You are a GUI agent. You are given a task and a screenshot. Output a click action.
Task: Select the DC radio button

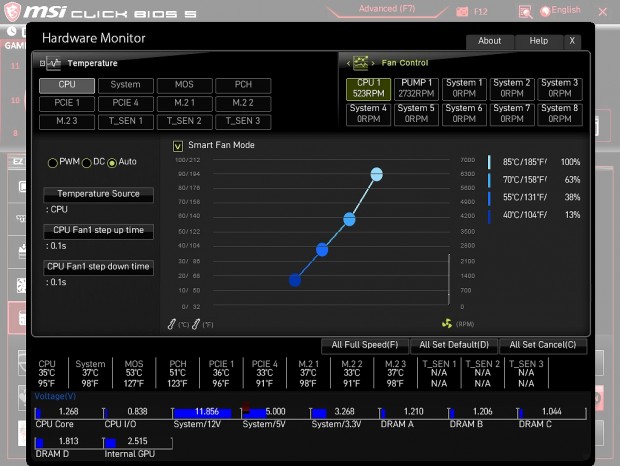pyautogui.click(x=87, y=162)
